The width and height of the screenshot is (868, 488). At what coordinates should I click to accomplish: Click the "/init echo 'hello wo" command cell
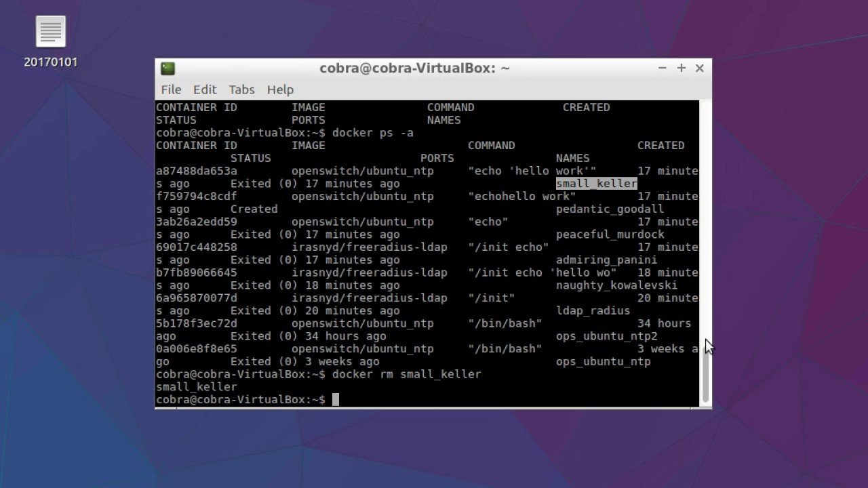click(542, 272)
